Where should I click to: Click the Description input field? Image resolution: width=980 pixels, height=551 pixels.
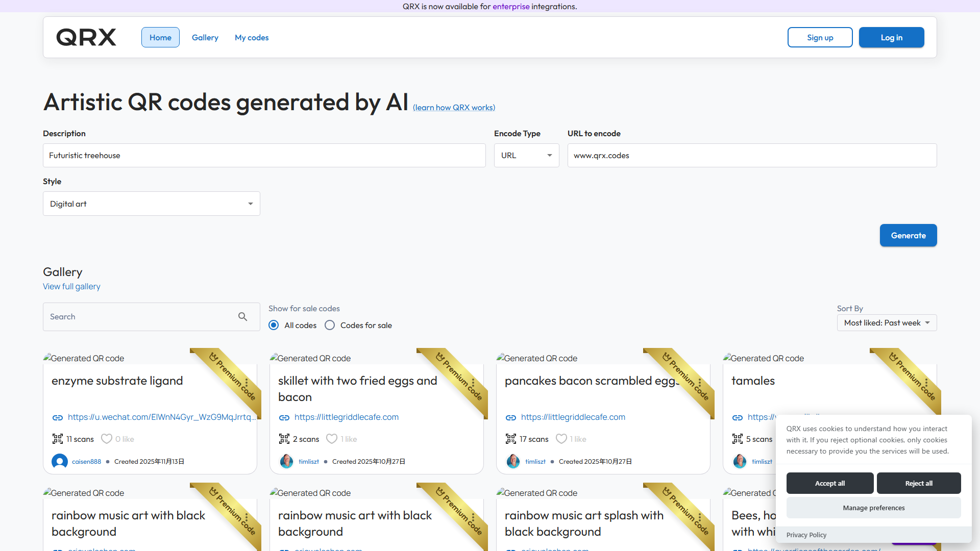(264, 156)
